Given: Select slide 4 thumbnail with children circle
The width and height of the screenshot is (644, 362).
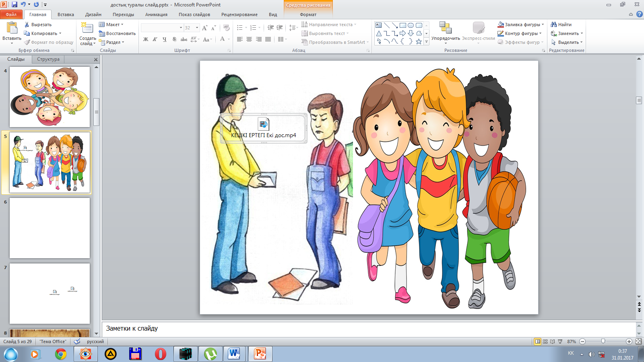Looking at the screenshot, I should tap(50, 97).
